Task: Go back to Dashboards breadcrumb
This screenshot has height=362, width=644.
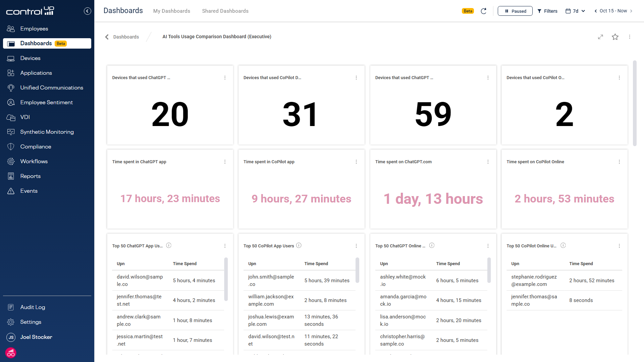Action: click(x=122, y=37)
